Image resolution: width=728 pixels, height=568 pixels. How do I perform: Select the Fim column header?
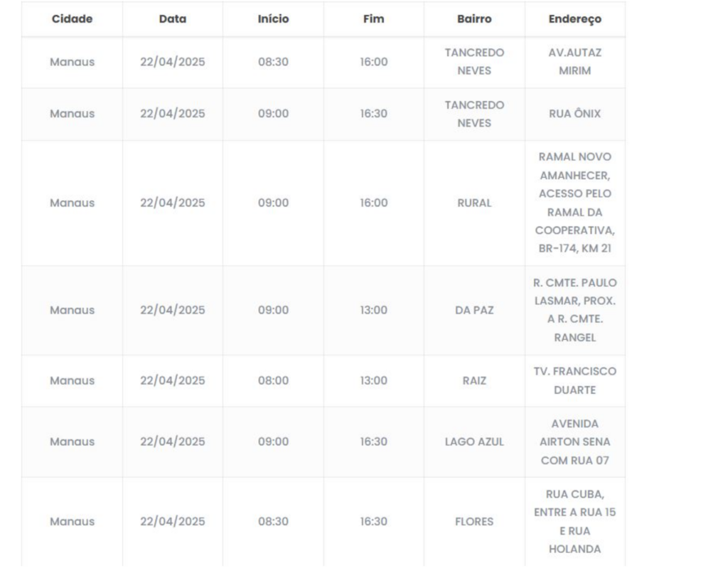(374, 19)
